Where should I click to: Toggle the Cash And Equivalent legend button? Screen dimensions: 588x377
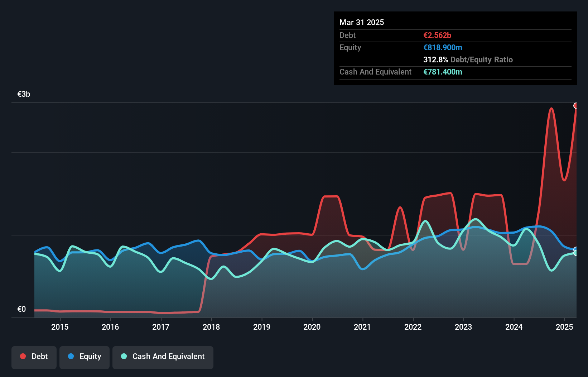point(163,357)
